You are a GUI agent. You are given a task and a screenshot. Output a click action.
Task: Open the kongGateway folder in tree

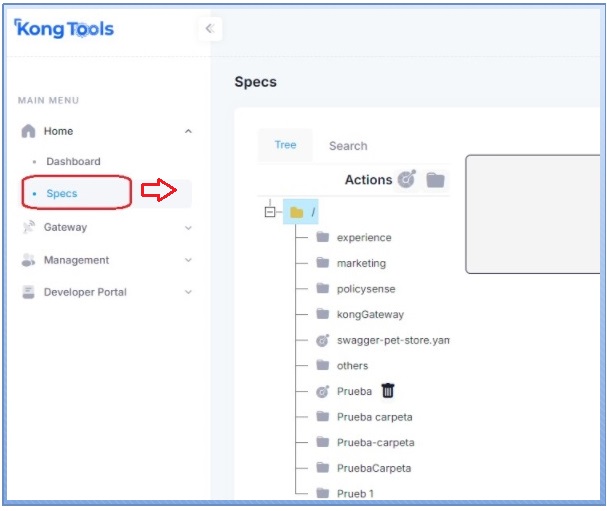click(370, 314)
